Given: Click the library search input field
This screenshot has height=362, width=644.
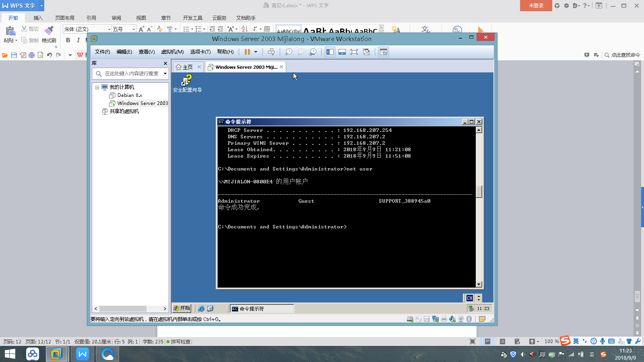Looking at the screenshot, I should pos(132,74).
